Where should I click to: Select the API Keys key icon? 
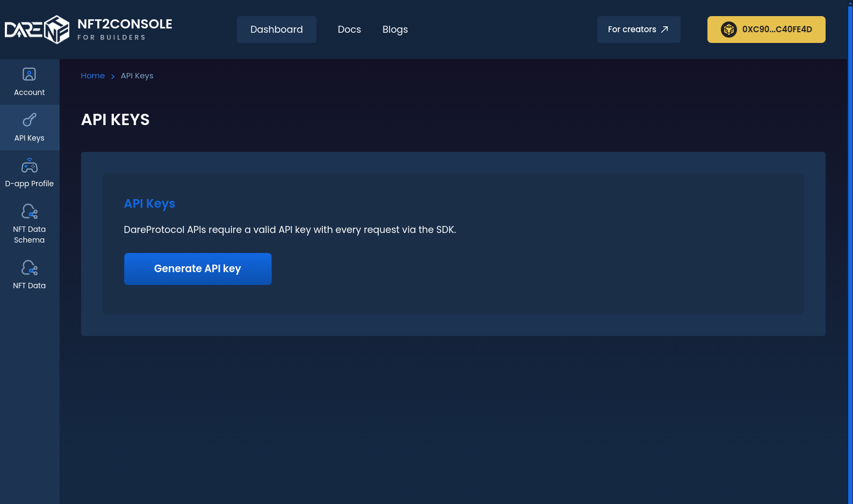coord(30,120)
